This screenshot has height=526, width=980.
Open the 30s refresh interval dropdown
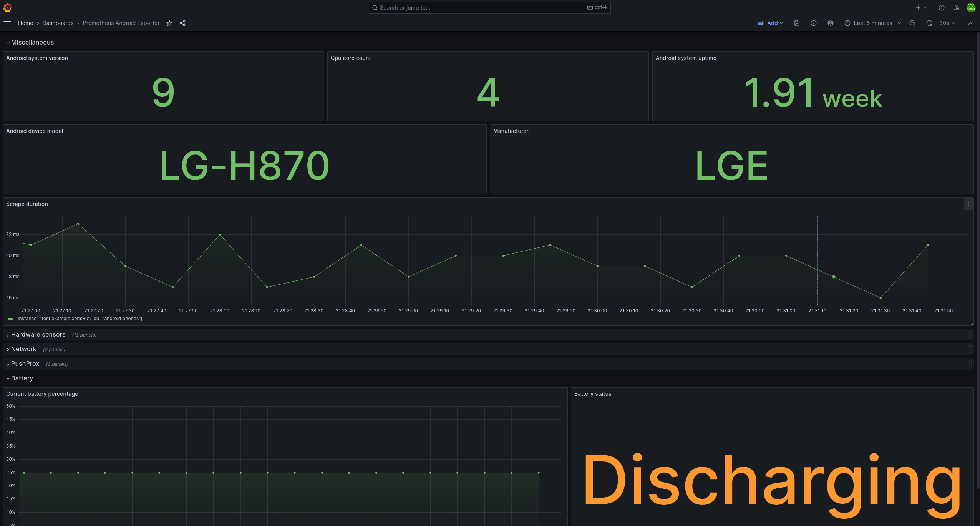947,23
